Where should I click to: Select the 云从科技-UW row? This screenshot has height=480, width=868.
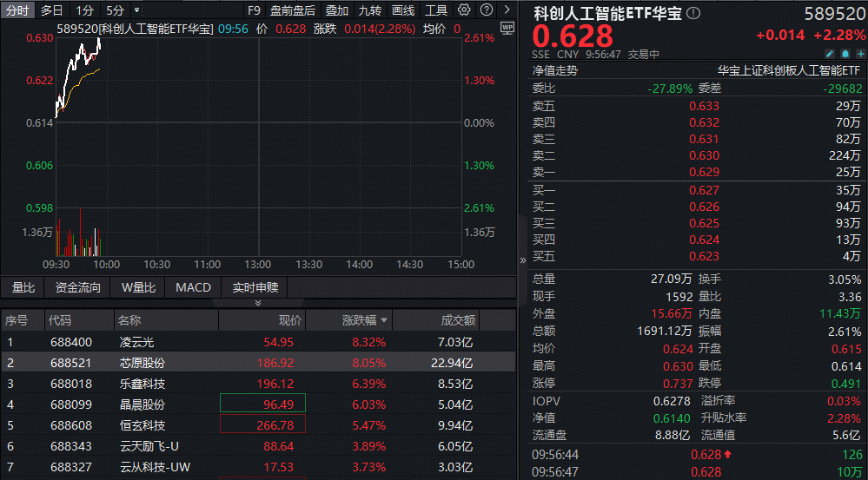[x=258, y=467]
